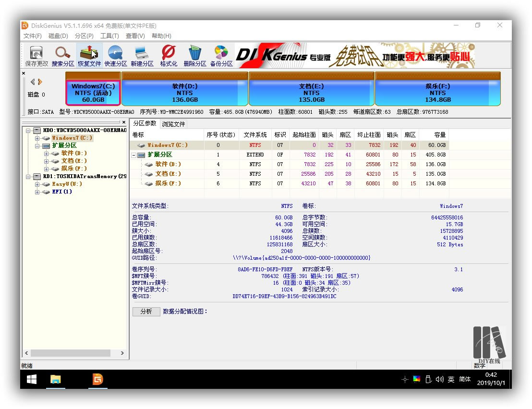Expand EFI(1) node in tree
The height and width of the screenshot is (409, 532).
(37, 192)
